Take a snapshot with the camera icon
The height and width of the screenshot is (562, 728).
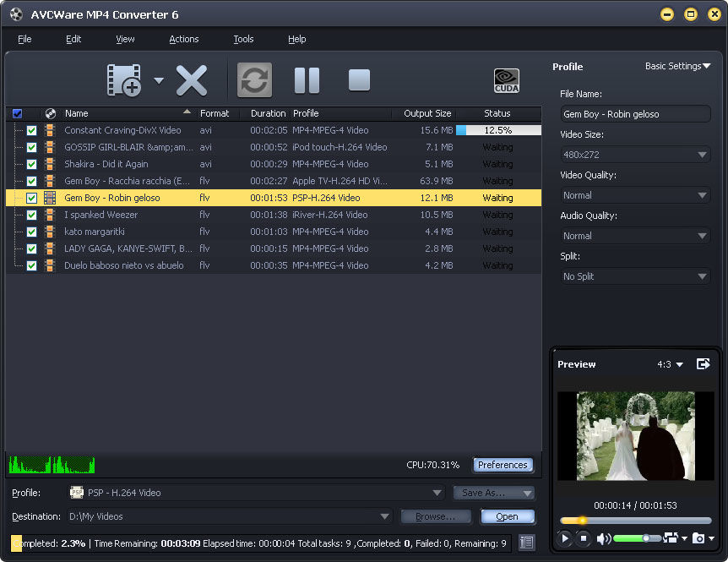coord(698,538)
